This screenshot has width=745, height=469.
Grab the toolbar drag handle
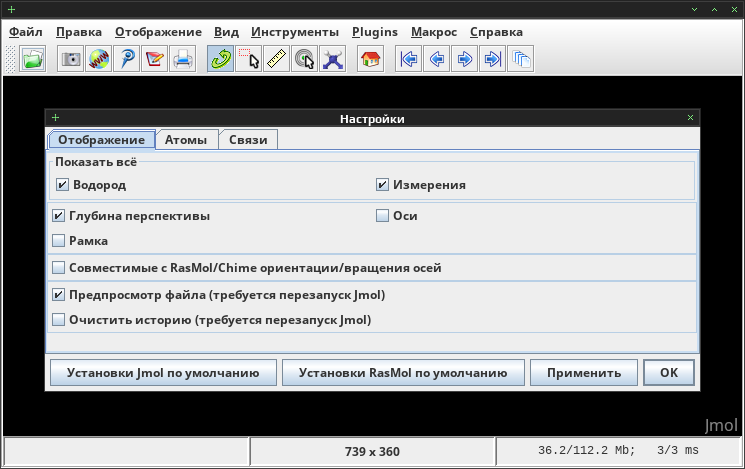click(10, 59)
